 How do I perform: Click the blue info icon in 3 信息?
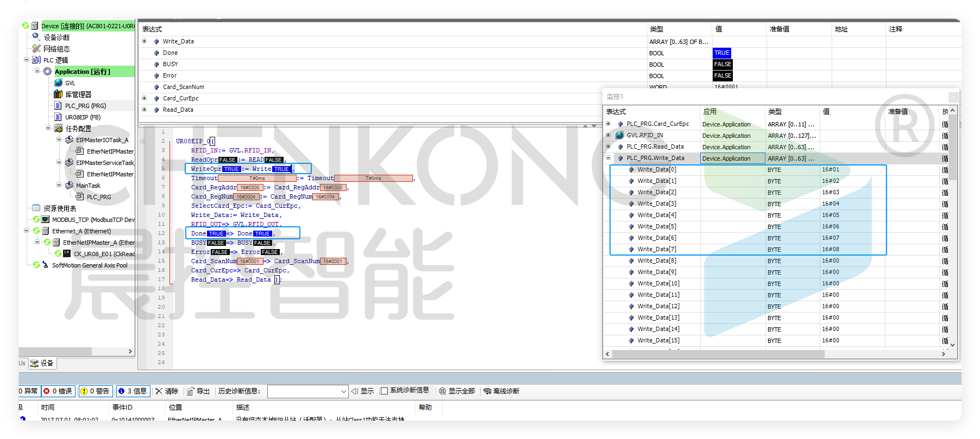pos(121,391)
